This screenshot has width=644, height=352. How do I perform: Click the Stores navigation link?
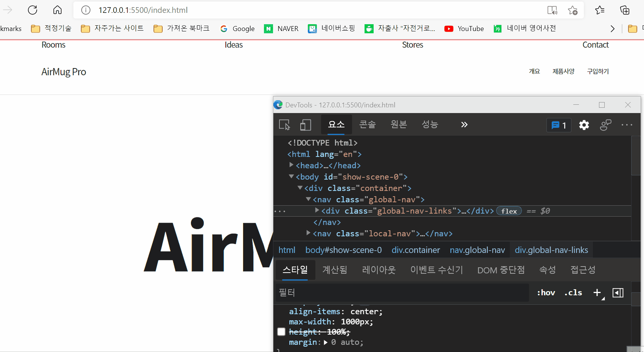412,45
